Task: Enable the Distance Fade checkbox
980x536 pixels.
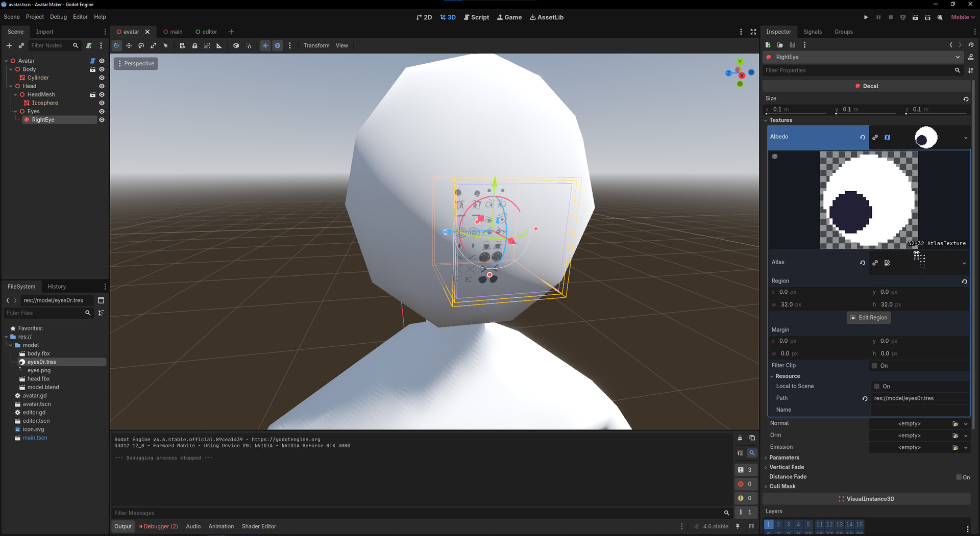Action: [x=959, y=477]
